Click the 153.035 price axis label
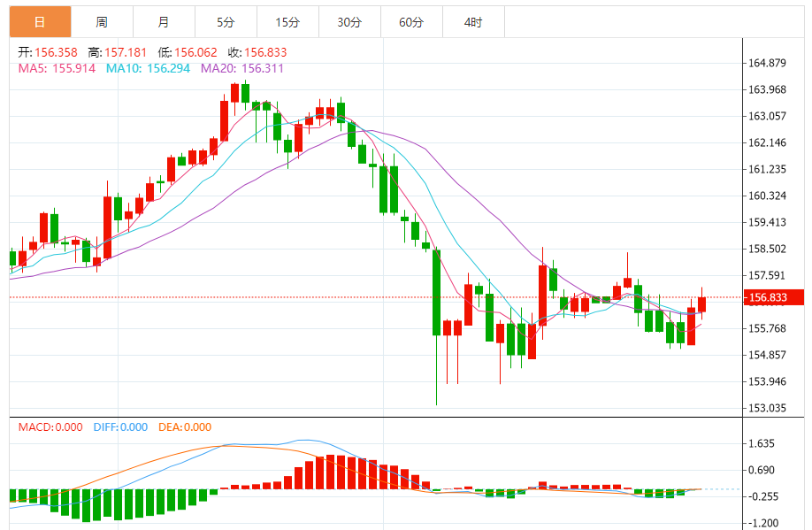 tap(768, 408)
